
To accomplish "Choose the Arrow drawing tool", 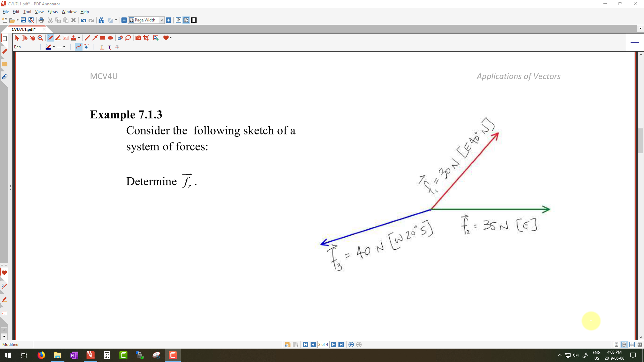I will click(95, 38).
